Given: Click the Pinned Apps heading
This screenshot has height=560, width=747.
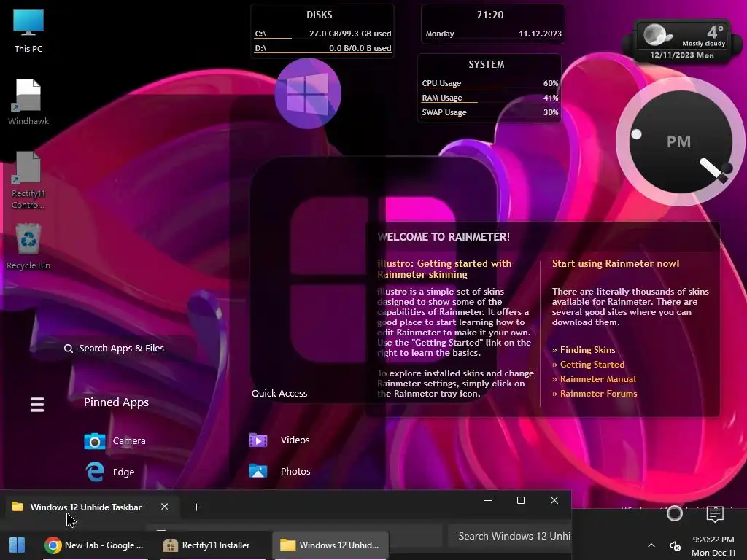Looking at the screenshot, I should tap(116, 402).
